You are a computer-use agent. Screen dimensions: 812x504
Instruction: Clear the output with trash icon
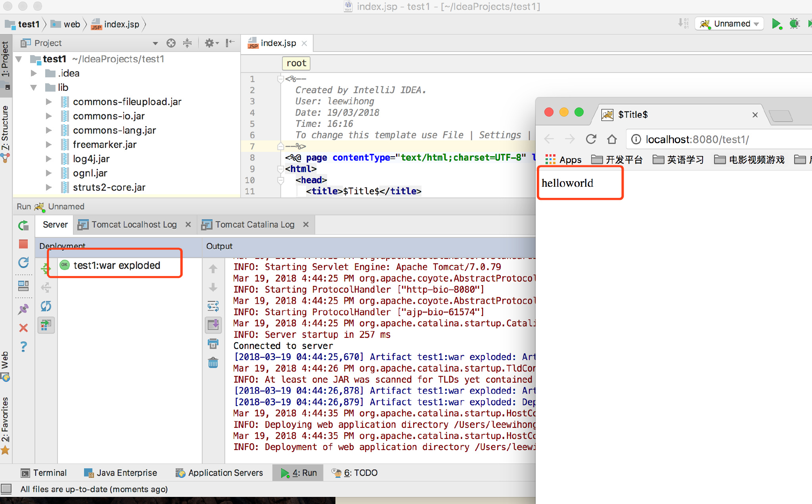pyautogui.click(x=213, y=362)
